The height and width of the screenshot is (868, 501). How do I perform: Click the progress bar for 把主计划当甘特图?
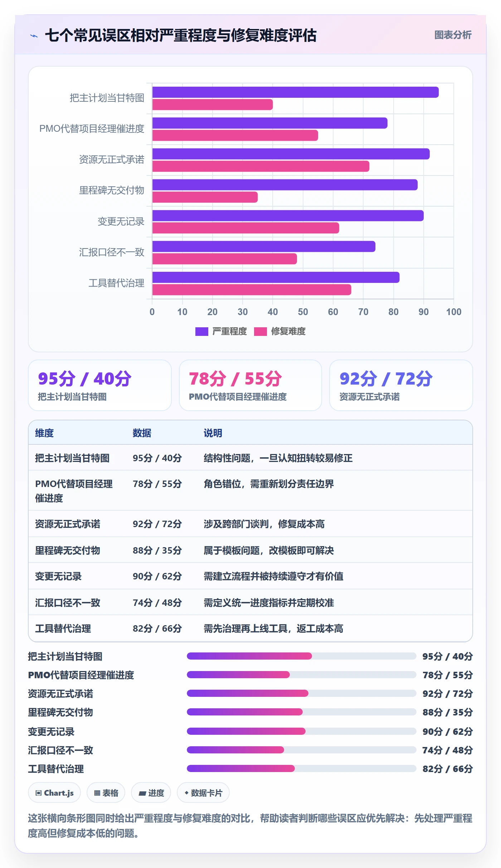pyautogui.click(x=301, y=656)
